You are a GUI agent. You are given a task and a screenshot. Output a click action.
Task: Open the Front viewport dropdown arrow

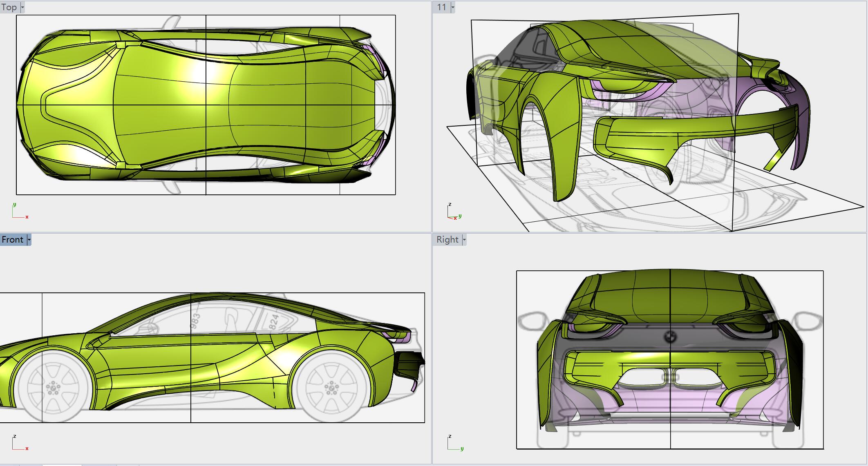tap(29, 240)
